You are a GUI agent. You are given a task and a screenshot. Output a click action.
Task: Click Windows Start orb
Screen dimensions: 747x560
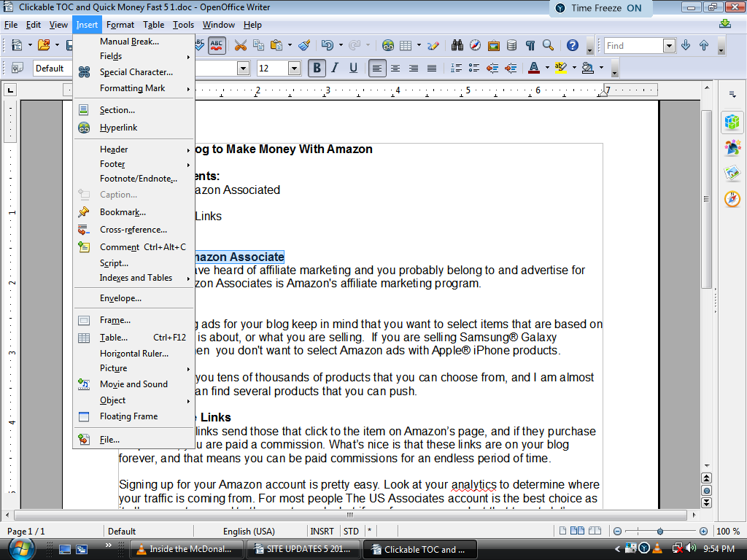click(20, 548)
